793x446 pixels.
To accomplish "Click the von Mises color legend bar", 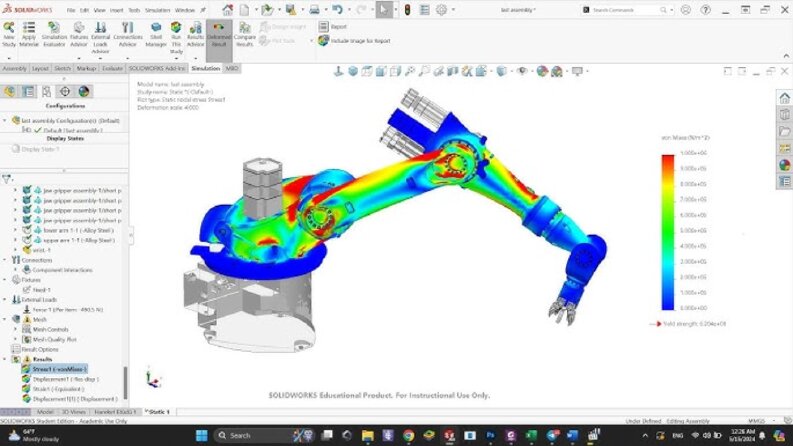I will click(x=668, y=232).
